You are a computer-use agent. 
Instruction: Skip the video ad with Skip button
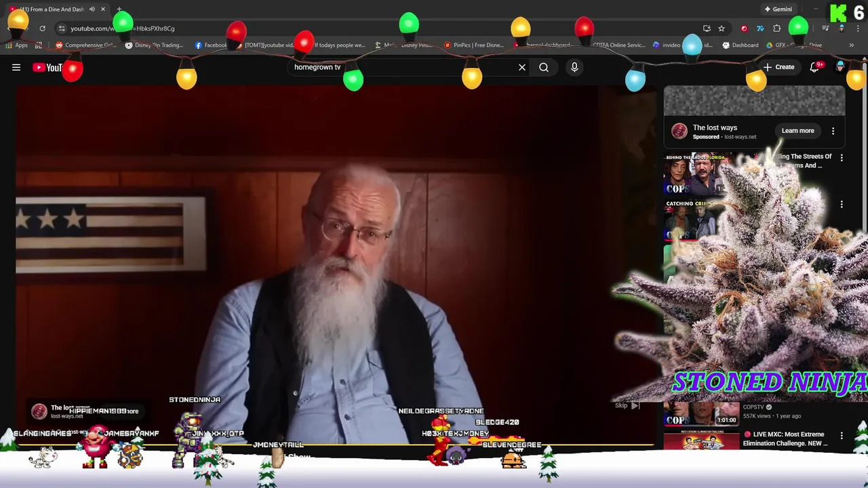click(627, 405)
